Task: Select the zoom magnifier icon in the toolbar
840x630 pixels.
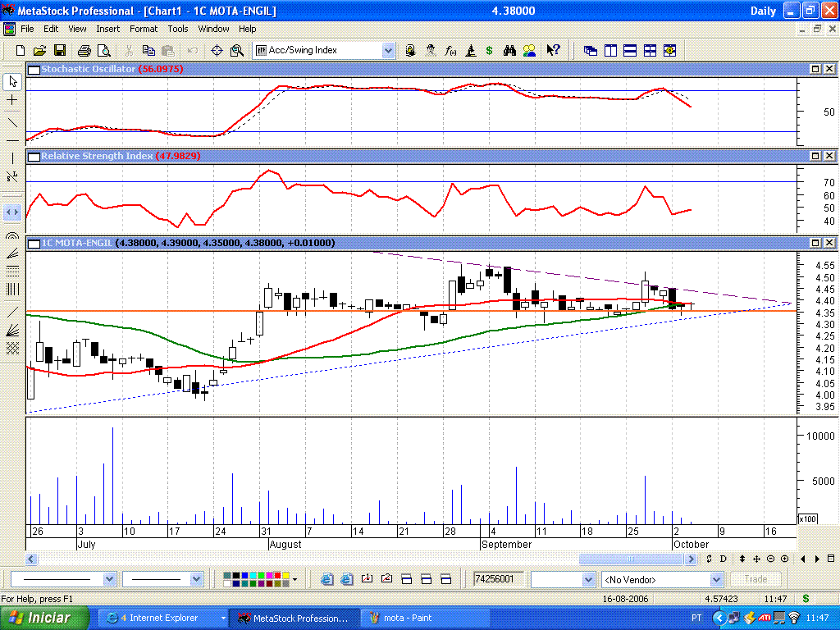Action: click(237, 50)
